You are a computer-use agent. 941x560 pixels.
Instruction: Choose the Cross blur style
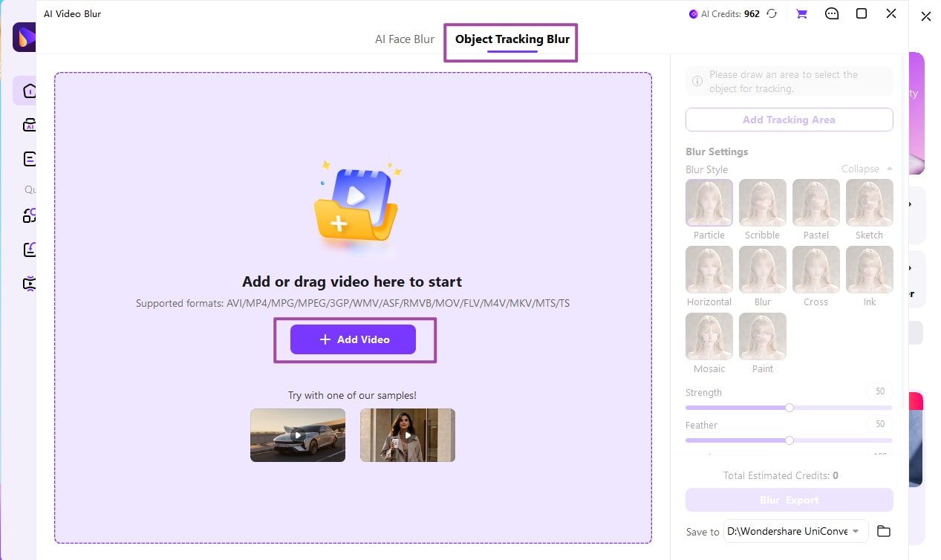[x=816, y=270]
